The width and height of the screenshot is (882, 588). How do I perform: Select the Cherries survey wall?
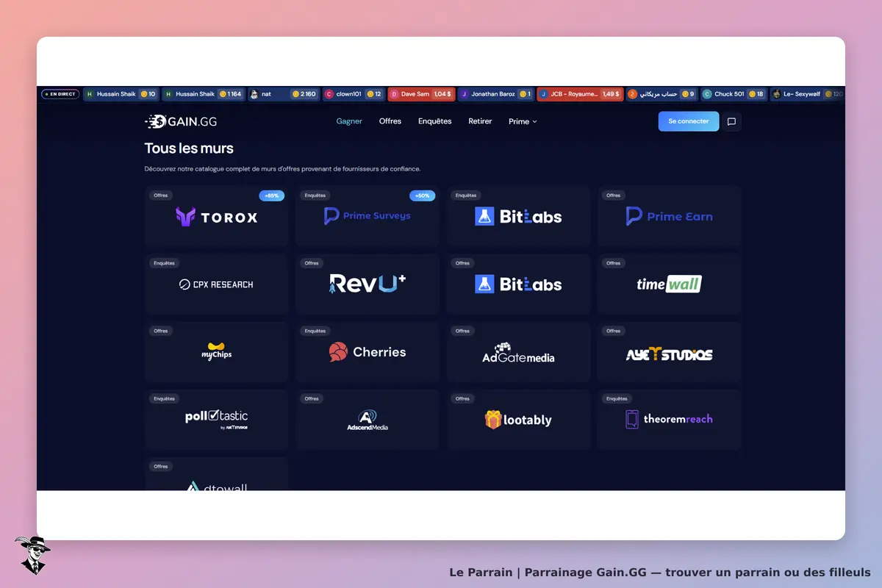pos(367,352)
